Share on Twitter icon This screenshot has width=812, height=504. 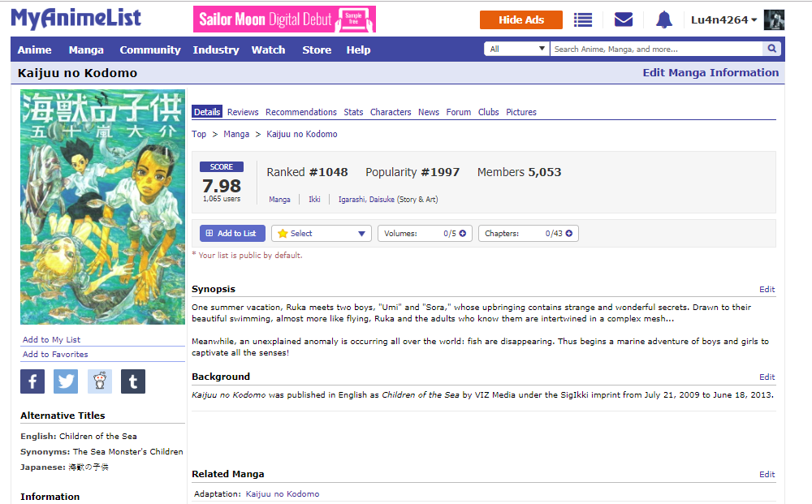66,381
